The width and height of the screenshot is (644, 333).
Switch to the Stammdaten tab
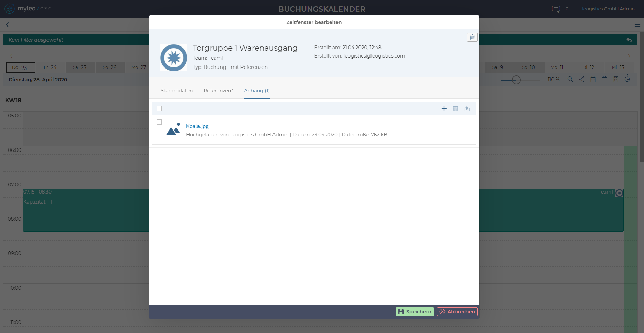176,91
